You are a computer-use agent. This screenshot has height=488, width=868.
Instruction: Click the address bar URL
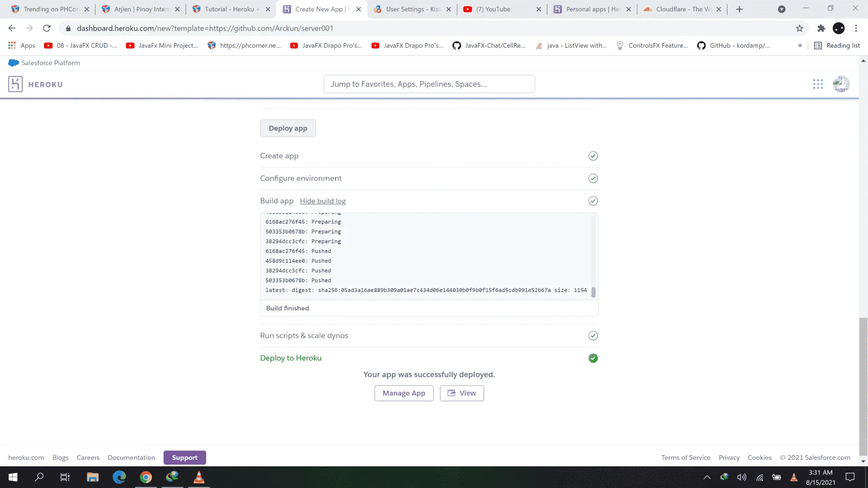205,28
